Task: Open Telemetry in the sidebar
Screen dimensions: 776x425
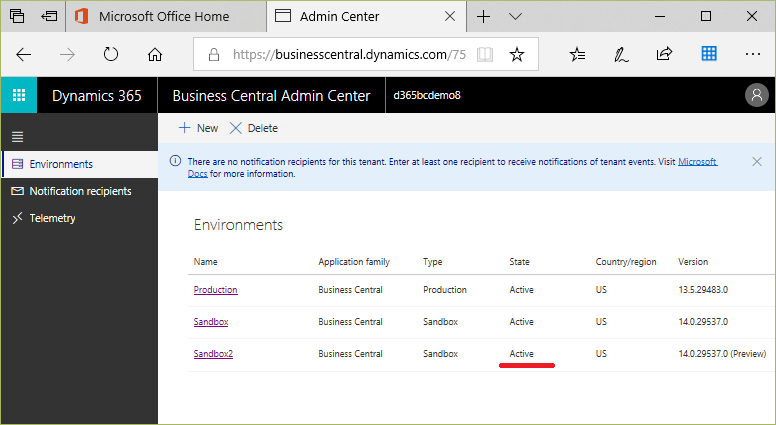Action: pyautogui.click(x=80, y=218)
